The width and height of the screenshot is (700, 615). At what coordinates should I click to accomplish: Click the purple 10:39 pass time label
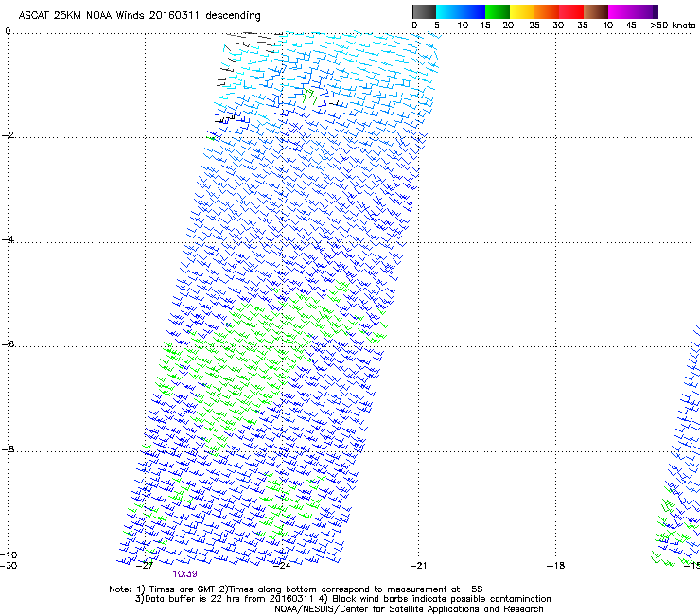click(184, 574)
